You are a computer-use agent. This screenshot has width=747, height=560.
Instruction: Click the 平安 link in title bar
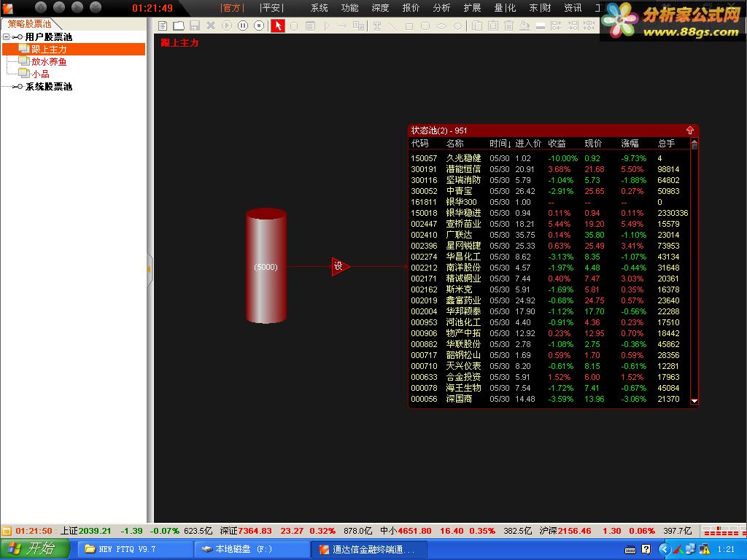tap(271, 7)
